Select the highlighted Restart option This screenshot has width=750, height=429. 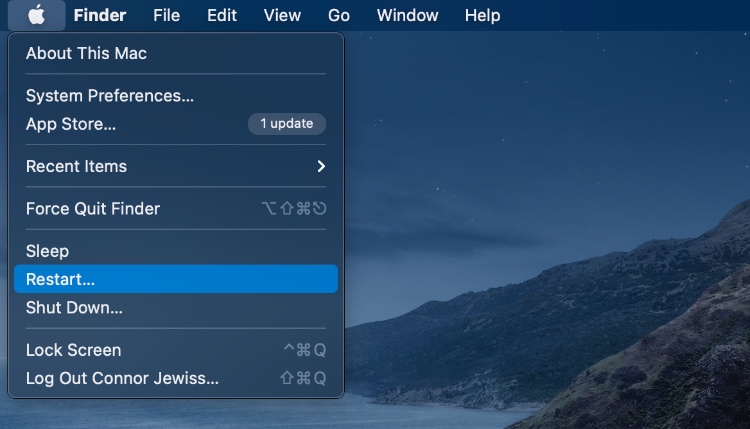pyautogui.click(x=176, y=279)
